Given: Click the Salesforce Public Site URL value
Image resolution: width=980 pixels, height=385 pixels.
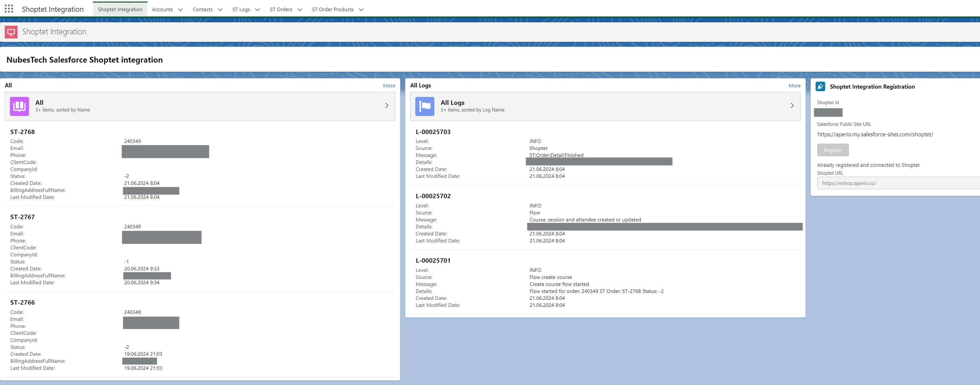Looking at the screenshot, I should click(x=875, y=134).
